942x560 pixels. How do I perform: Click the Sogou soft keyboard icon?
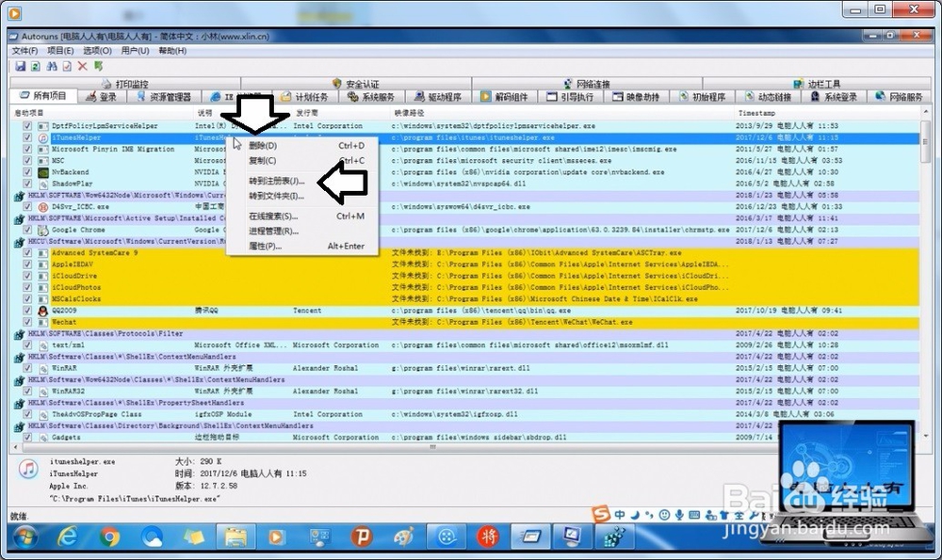694,515
